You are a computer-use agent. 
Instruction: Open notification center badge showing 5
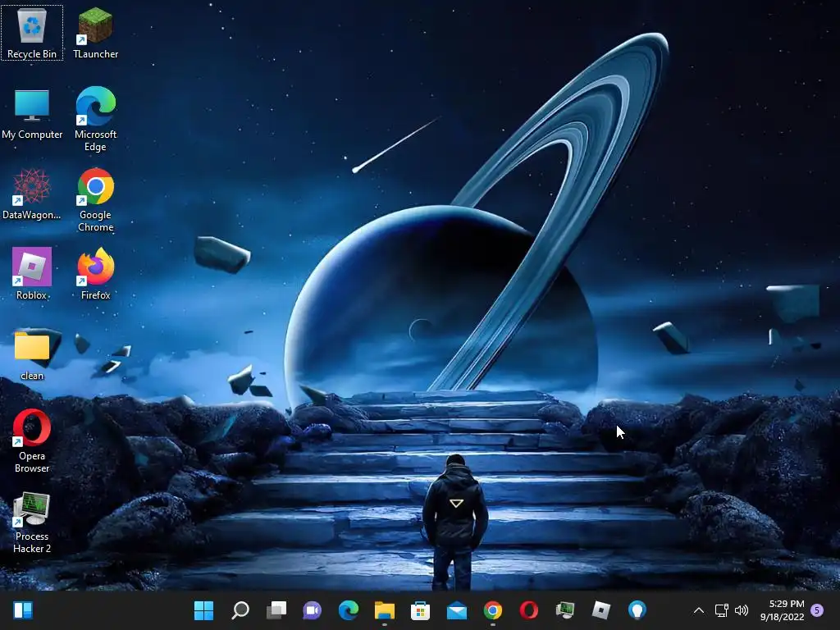[x=817, y=610]
